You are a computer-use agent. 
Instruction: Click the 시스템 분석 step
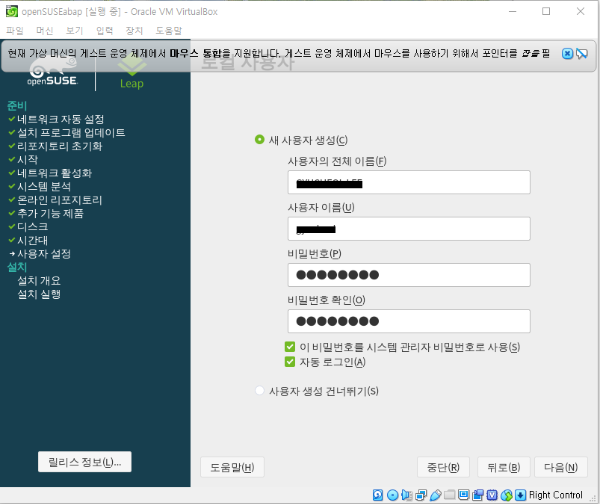(44, 186)
